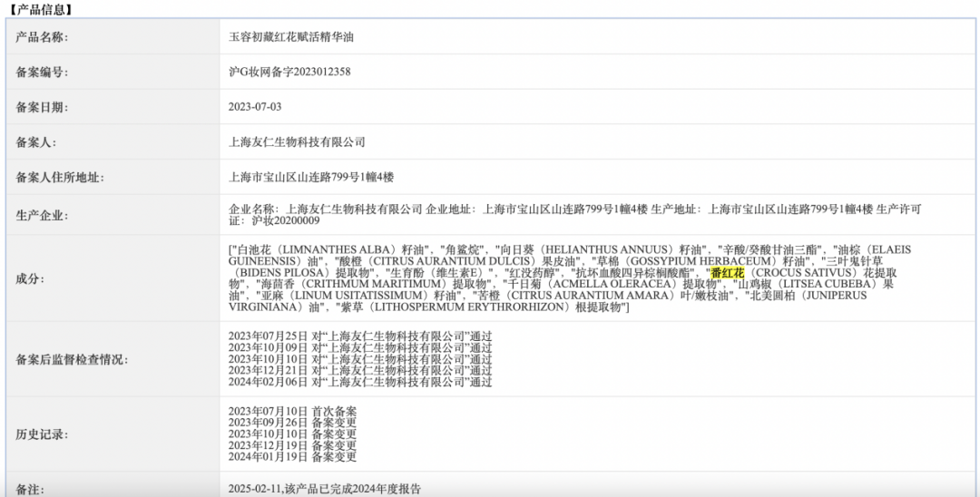This screenshot has height=497, width=980.
Task: Select the 备案后监督检查情况 label
Action: [x=72, y=360]
